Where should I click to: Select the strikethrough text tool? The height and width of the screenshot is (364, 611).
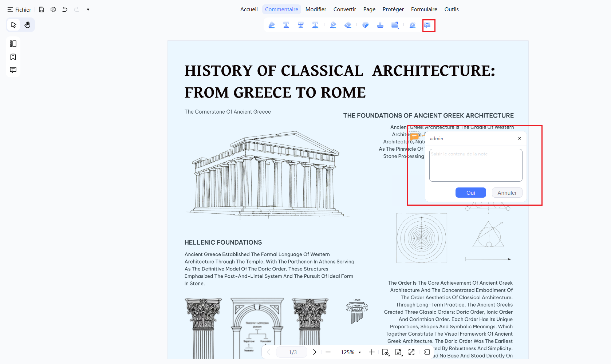pos(301,25)
